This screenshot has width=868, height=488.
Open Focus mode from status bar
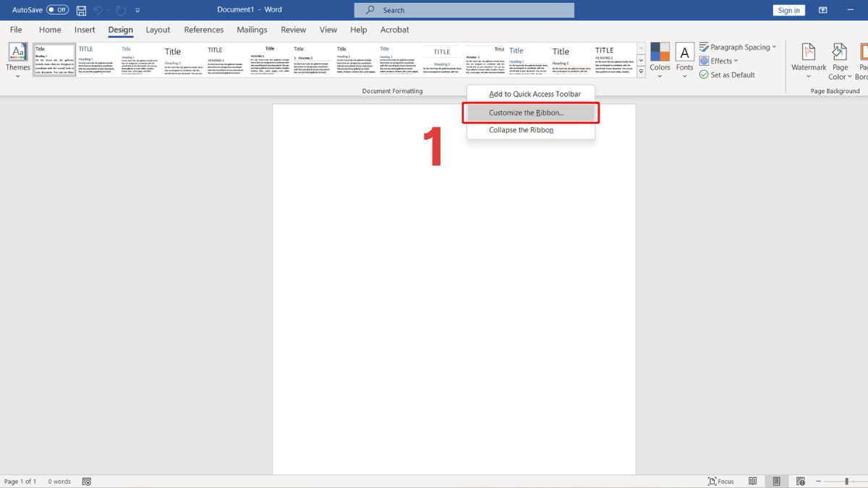(720, 481)
